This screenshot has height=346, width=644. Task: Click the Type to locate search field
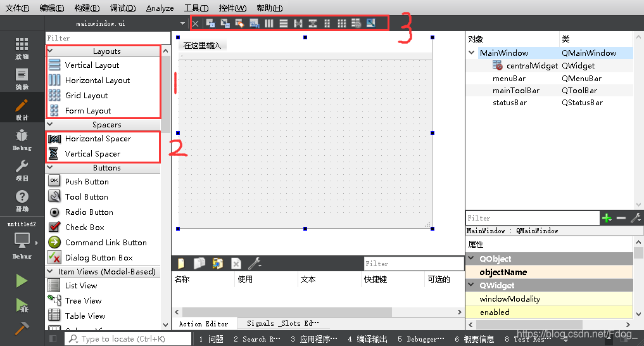(128, 338)
